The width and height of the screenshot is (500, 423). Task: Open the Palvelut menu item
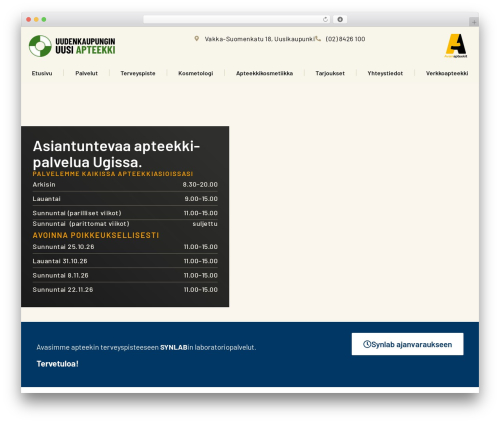86,73
